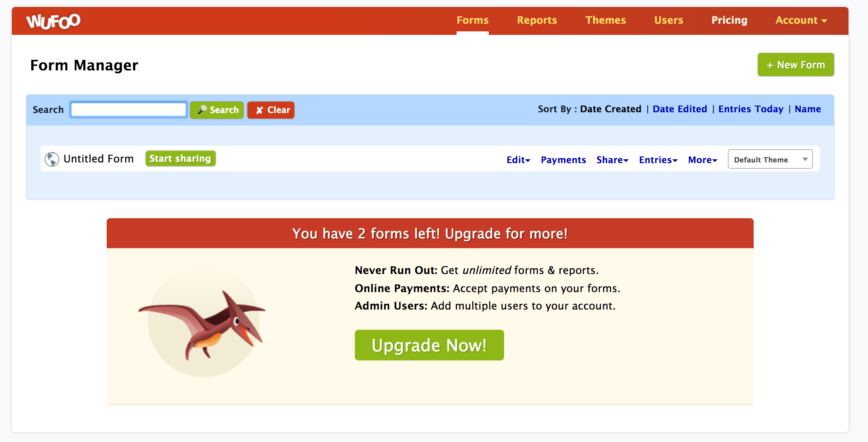Click the Start sharing button

click(181, 159)
